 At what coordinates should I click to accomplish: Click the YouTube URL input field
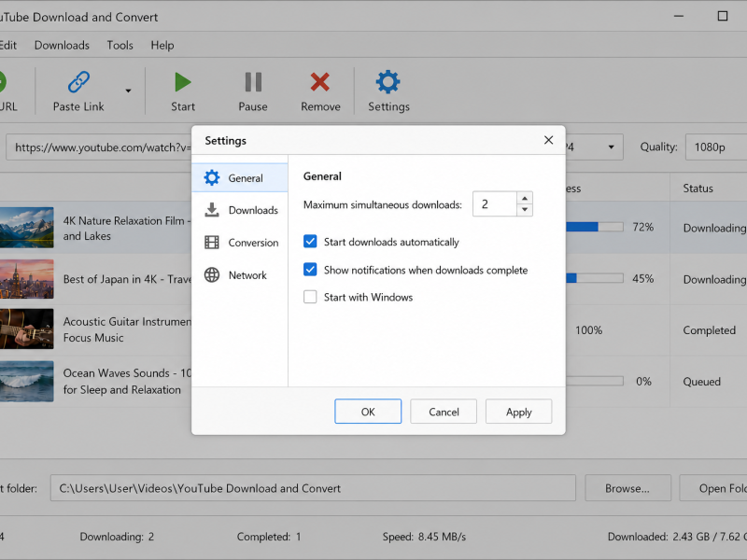[99, 147]
